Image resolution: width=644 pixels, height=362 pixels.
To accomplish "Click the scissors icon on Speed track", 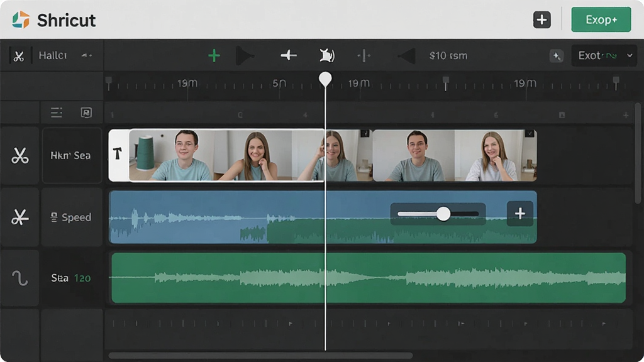I will coord(19,217).
